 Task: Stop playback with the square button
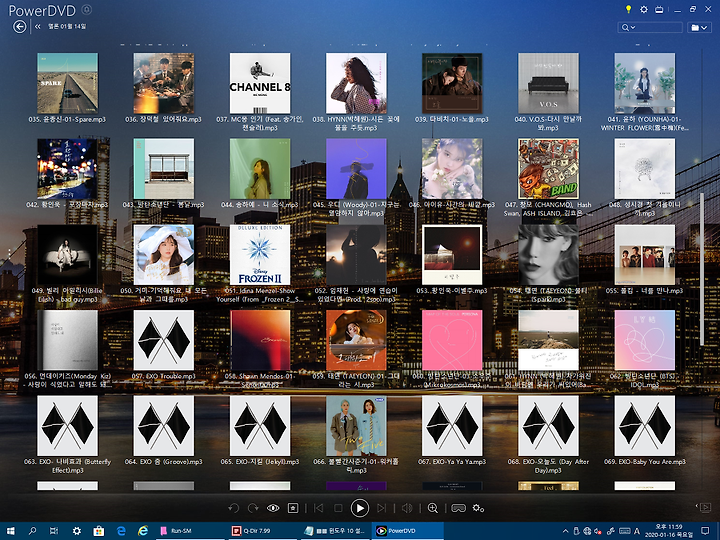338,508
